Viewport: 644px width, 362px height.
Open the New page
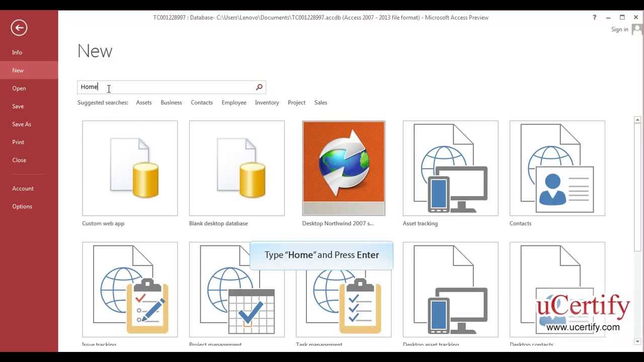tap(29, 70)
